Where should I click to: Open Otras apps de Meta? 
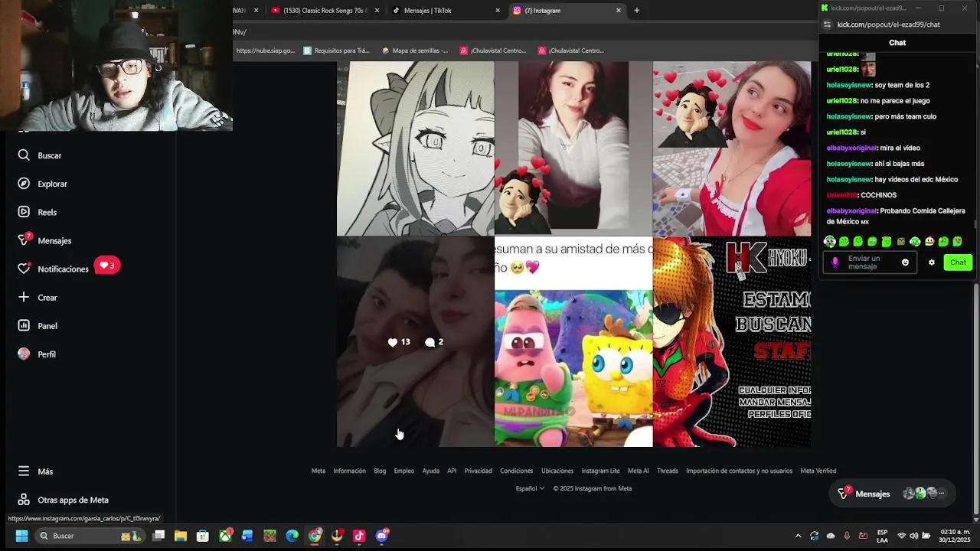pos(64,500)
